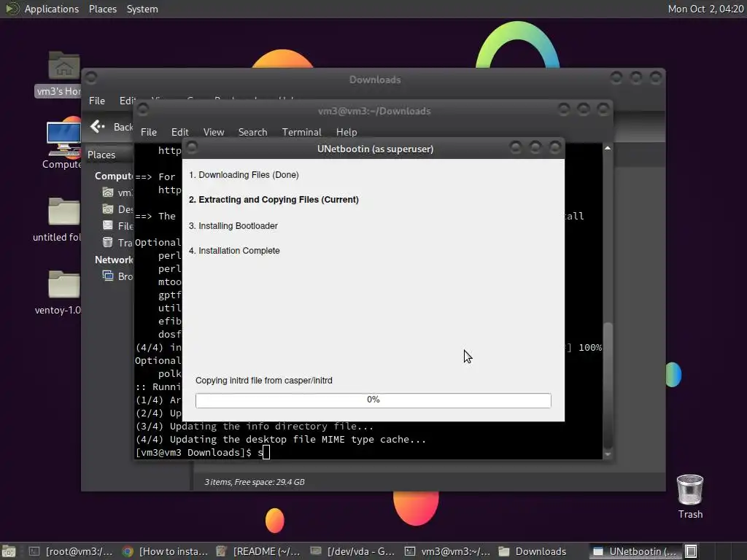The image size is (747, 560).
Task: Switch to the How to install browser taskbar entry
Action: pyautogui.click(x=165, y=551)
